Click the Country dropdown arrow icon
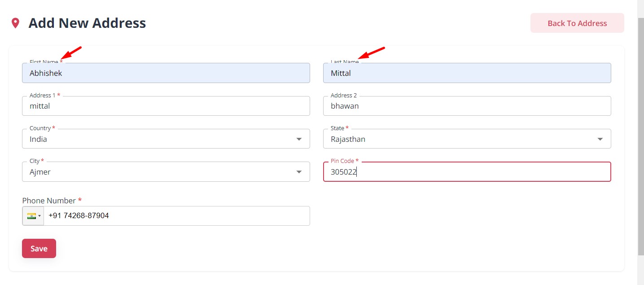The image size is (644, 285). tap(299, 139)
